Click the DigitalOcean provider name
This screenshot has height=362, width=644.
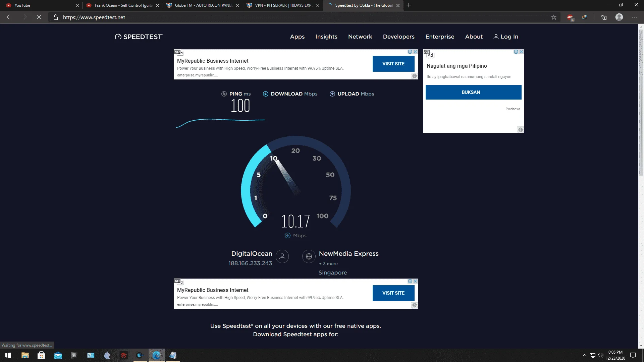[x=252, y=254]
